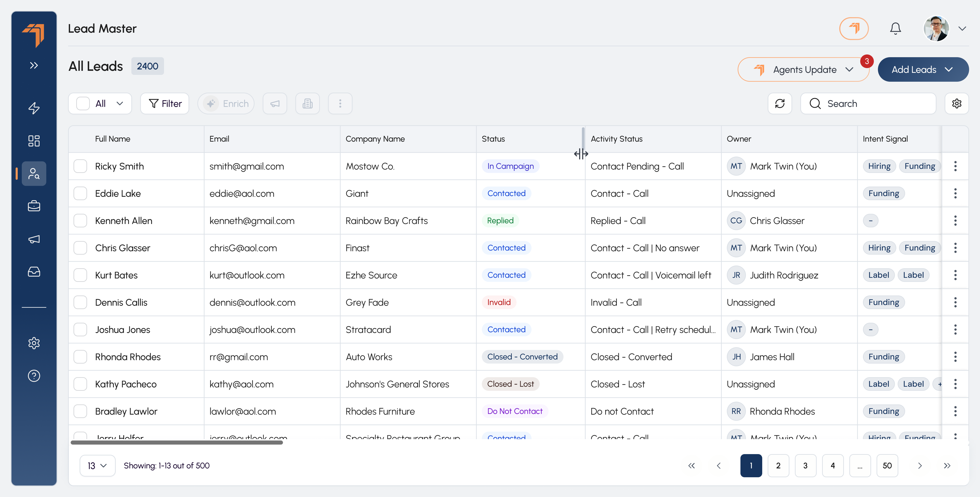
Task: Open the Filter button
Action: tap(165, 103)
